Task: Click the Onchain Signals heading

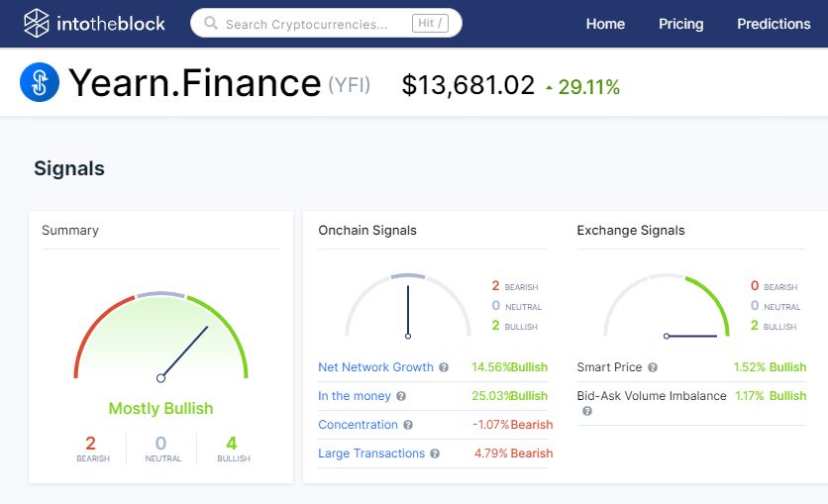Action: [x=367, y=230]
